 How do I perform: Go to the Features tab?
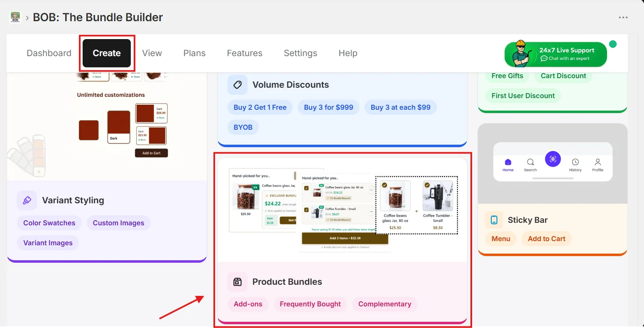click(x=245, y=53)
